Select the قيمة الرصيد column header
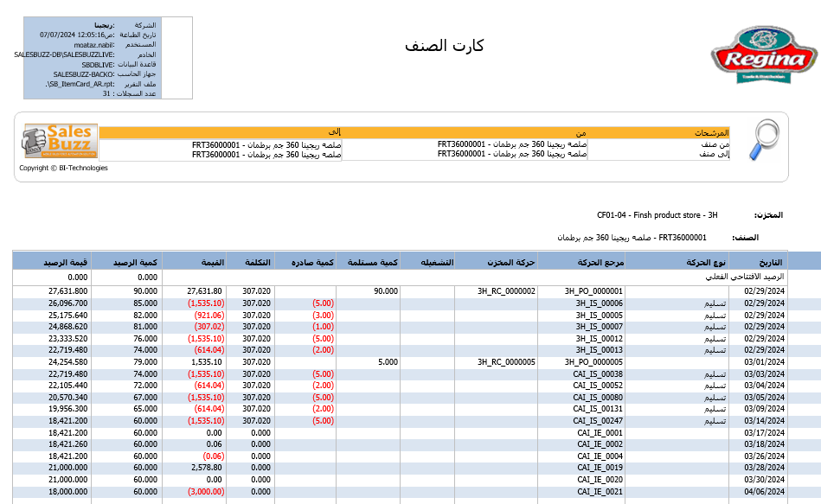 coord(65,262)
